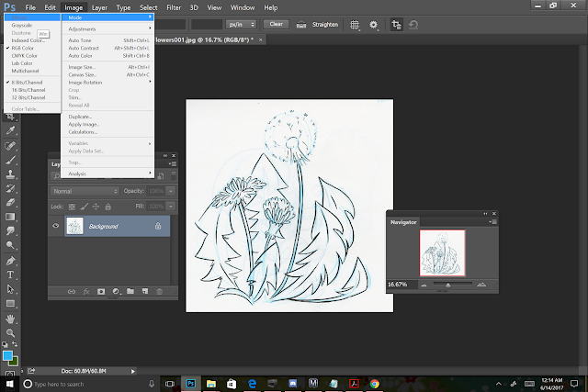The image size is (588, 392).
Task: Hide the Background layer with eye icon
Action: coord(56,225)
